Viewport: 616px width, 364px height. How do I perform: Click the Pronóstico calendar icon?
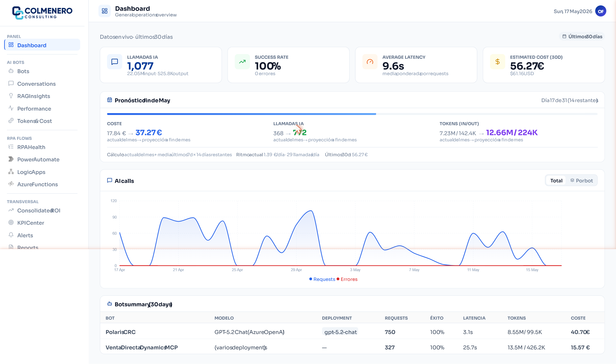tap(110, 100)
